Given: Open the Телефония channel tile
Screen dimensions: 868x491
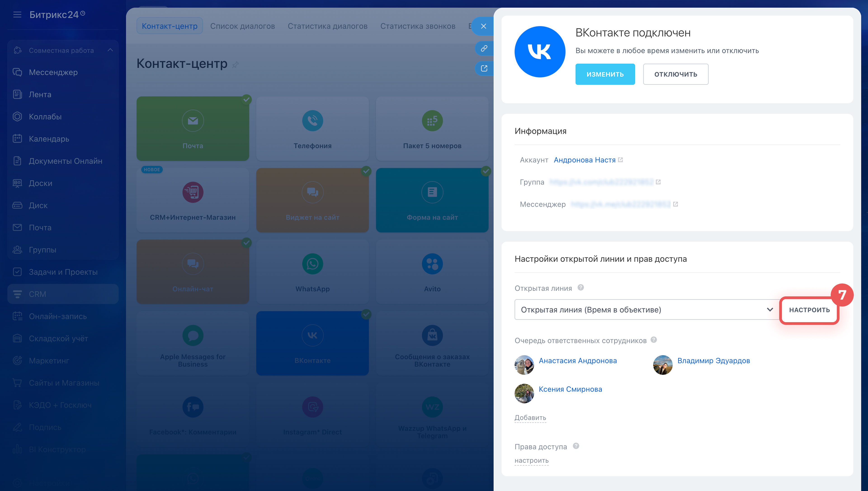Looking at the screenshot, I should pos(312,128).
